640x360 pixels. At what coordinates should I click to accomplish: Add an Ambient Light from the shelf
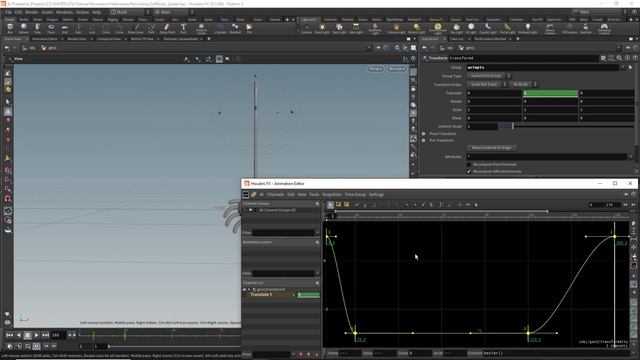point(527,29)
